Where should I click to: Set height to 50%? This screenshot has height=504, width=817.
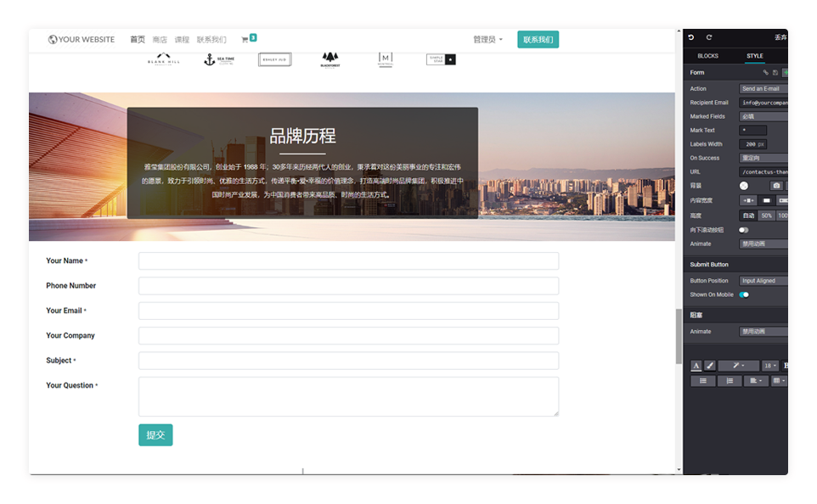click(x=766, y=216)
